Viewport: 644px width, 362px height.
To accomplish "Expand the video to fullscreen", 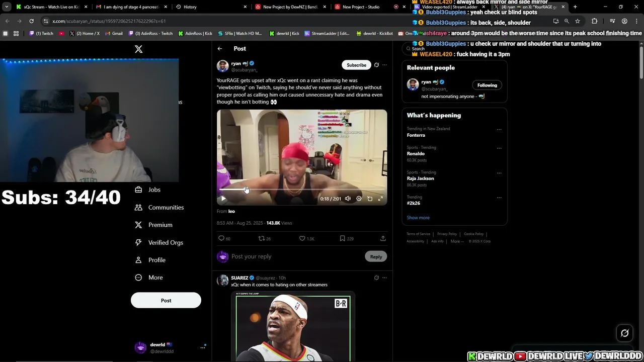I will 380,199.
